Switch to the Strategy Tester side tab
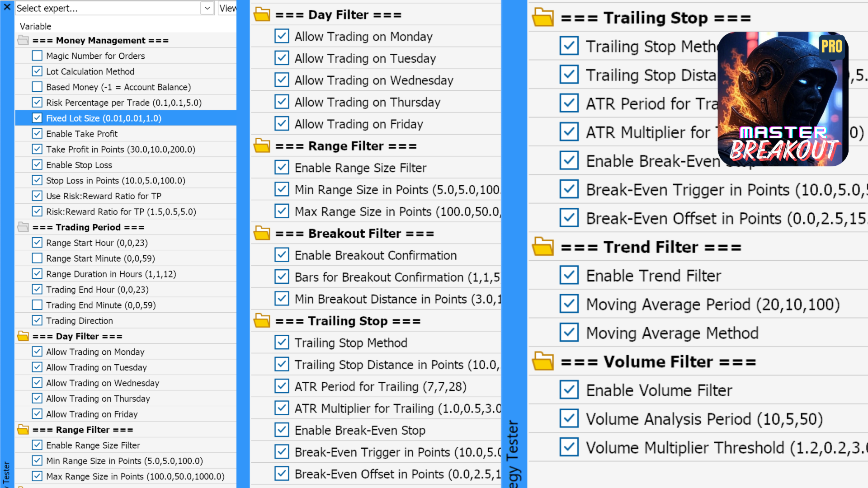This screenshot has width=868, height=488. pyautogui.click(x=514, y=452)
